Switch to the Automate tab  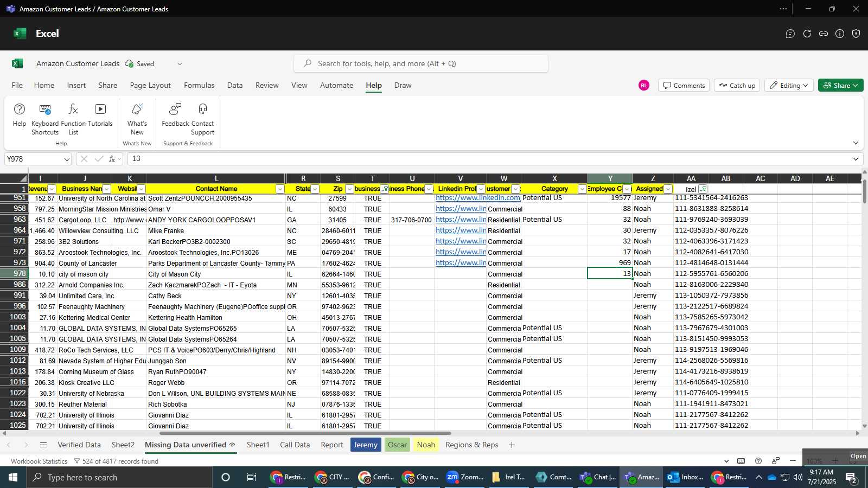point(336,85)
